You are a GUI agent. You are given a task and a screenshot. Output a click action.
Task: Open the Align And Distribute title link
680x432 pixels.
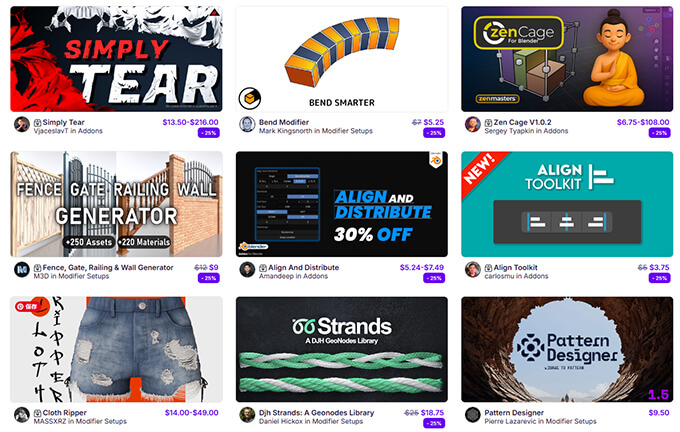pos(304,268)
